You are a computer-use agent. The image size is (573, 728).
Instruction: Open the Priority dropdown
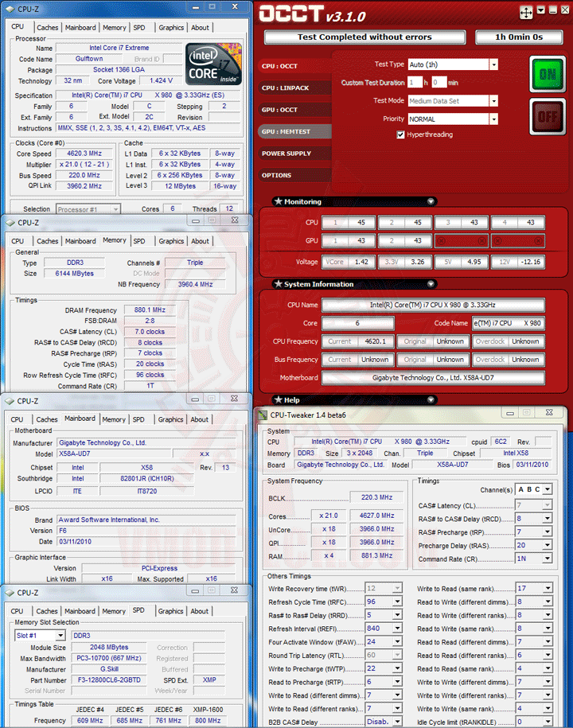[493, 119]
